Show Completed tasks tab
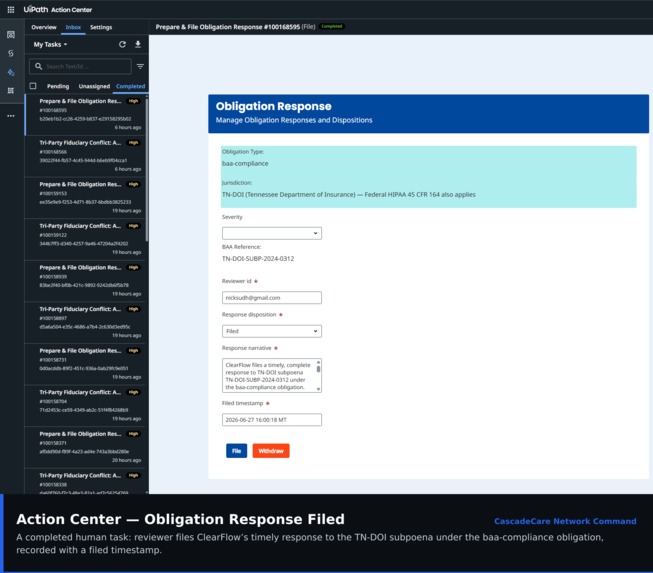653x573 pixels. tap(130, 86)
